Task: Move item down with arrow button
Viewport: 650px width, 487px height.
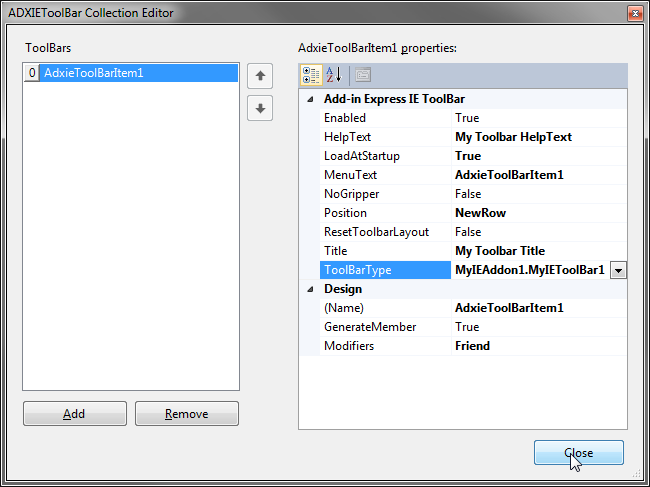Action: [260, 108]
